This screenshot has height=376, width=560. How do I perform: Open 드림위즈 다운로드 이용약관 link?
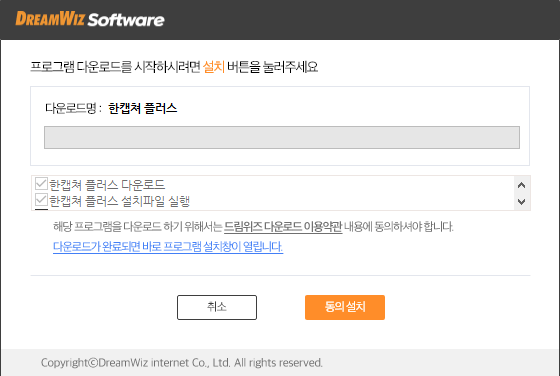283,226
